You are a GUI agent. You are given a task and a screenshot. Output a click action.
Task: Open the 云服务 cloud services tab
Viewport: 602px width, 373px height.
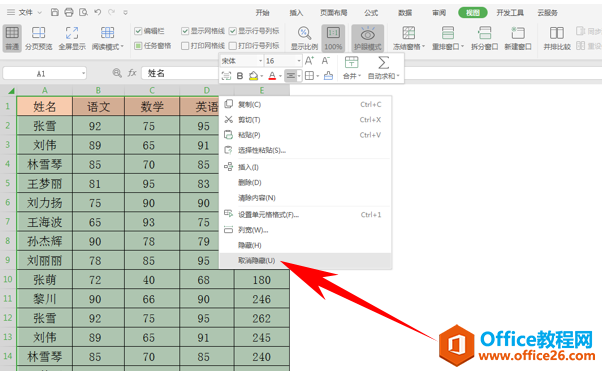coord(547,13)
